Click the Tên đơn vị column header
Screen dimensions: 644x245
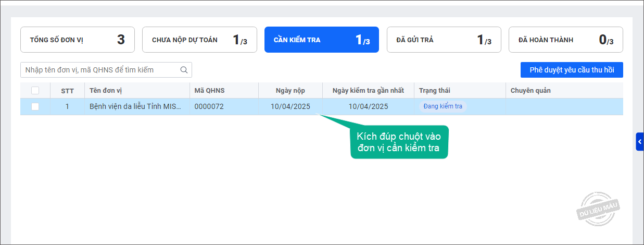tap(106, 91)
